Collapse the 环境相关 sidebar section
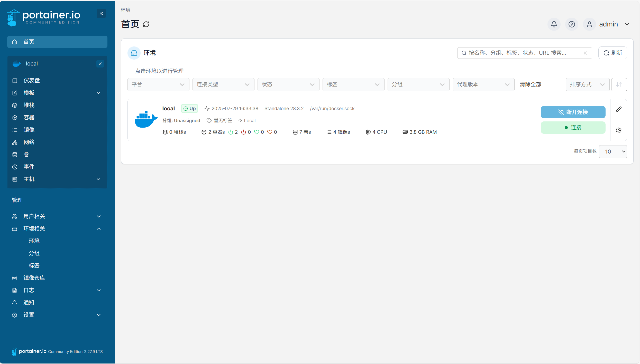This screenshot has width=640, height=364. 98,229
